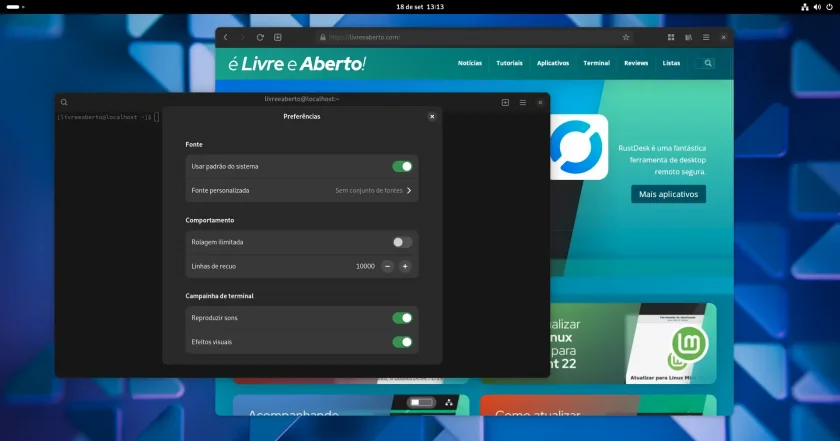
Task: Open the Listas menu item
Action: [671, 63]
